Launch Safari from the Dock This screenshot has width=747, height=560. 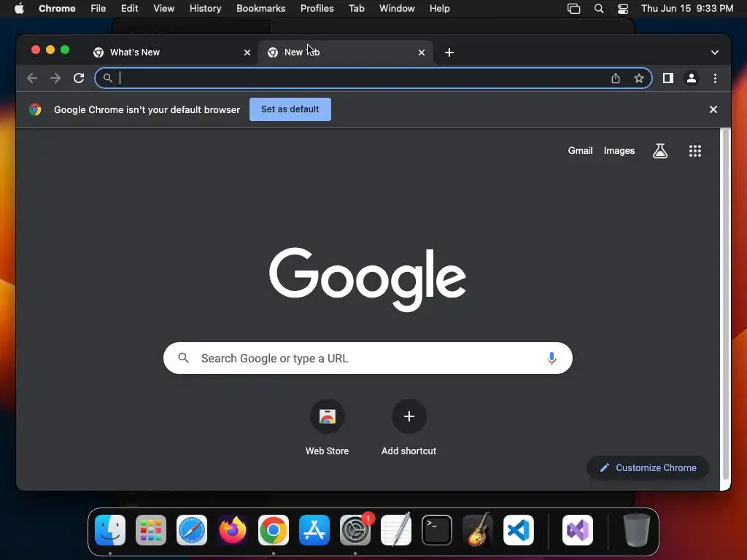192,530
